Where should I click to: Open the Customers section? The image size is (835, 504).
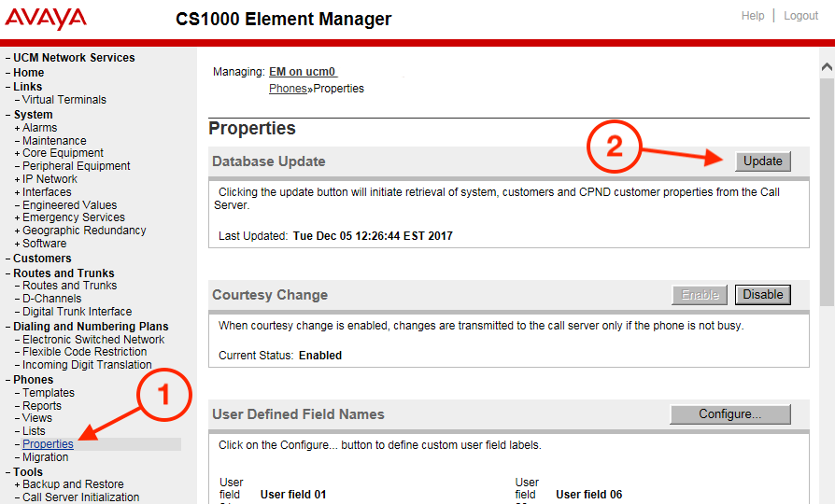[x=42, y=259]
